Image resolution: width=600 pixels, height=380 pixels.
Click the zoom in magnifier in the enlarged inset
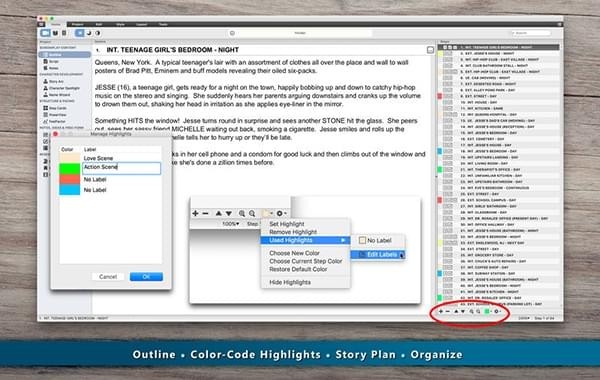pyautogui.click(x=242, y=213)
